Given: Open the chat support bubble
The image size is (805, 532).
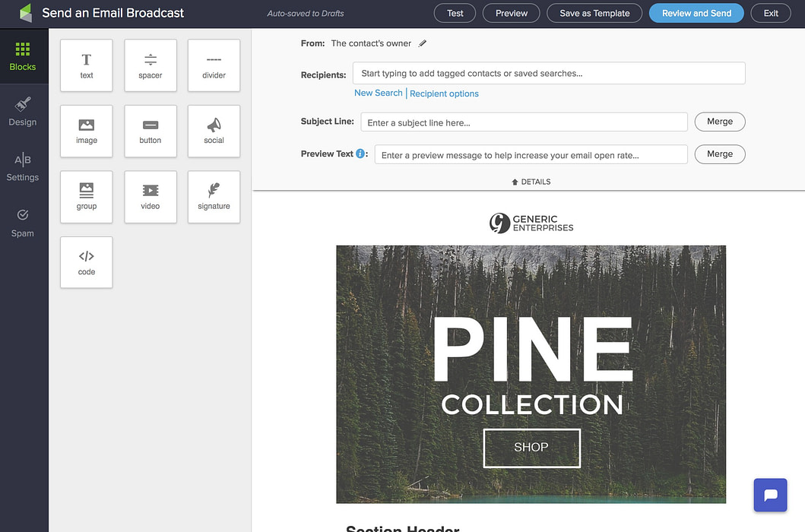Looking at the screenshot, I should [770, 495].
